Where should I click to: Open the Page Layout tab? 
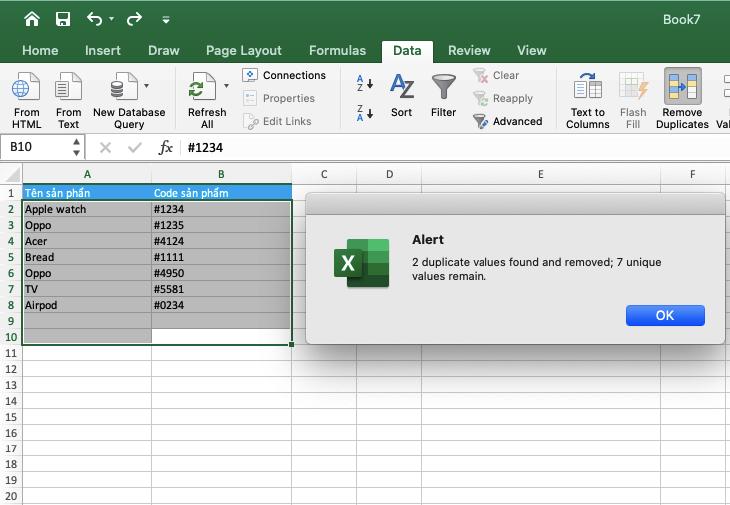[243, 50]
